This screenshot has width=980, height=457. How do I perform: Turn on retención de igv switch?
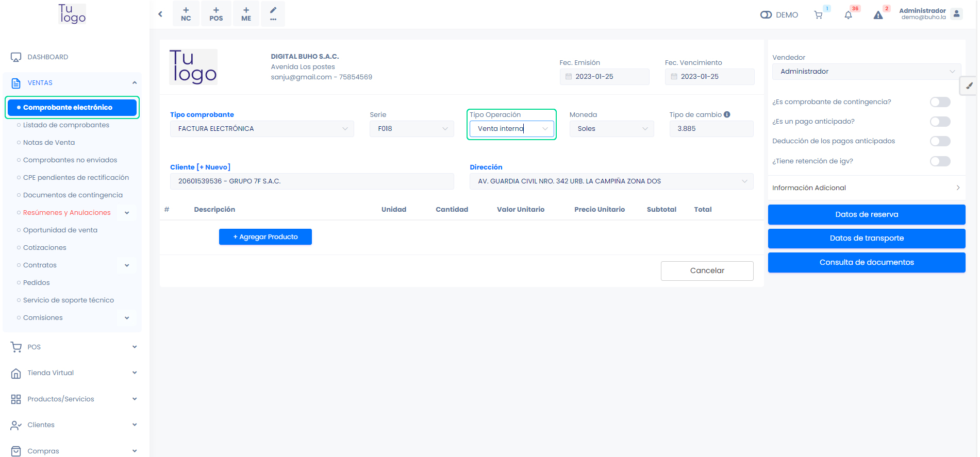click(x=940, y=161)
